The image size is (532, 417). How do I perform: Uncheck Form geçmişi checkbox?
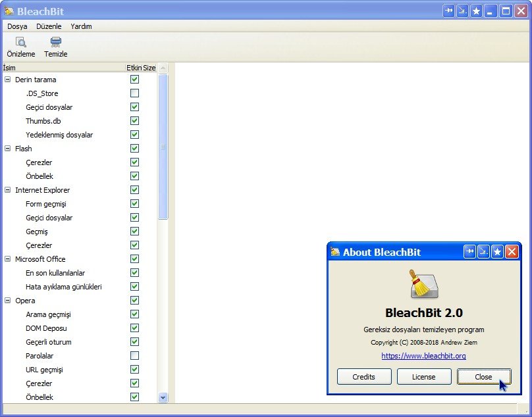(x=135, y=203)
